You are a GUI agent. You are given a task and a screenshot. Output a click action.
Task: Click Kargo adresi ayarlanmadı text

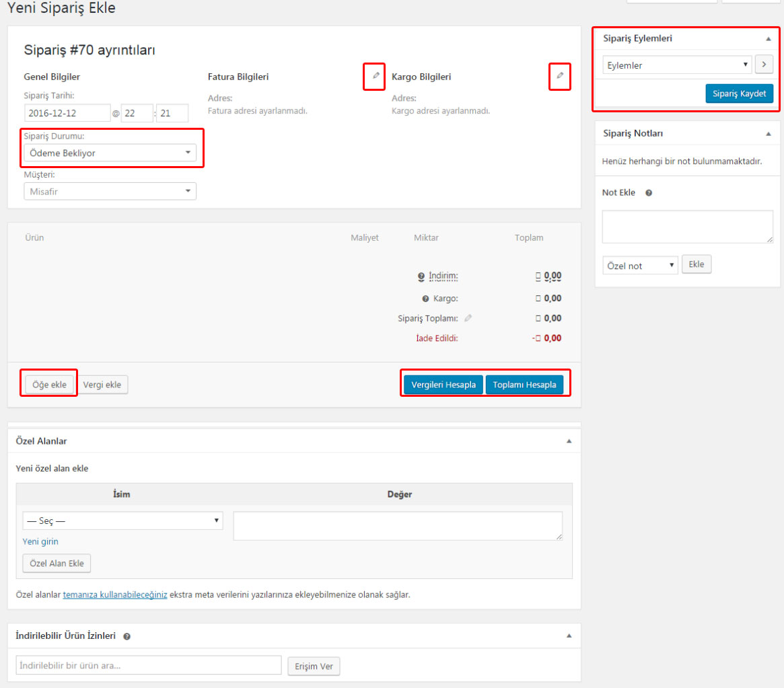click(441, 111)
